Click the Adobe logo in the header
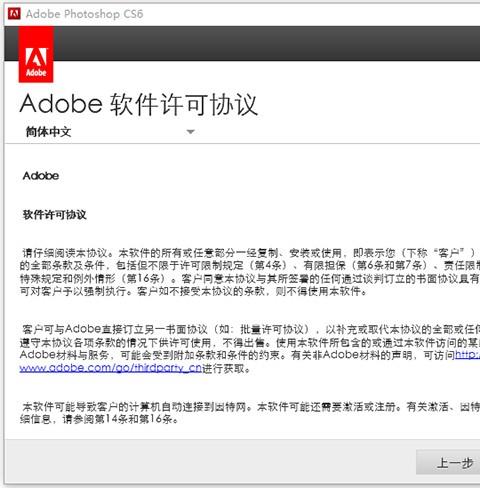Image resolution: width=480 pixels, height=488 pixels. (x=36, y=54)
